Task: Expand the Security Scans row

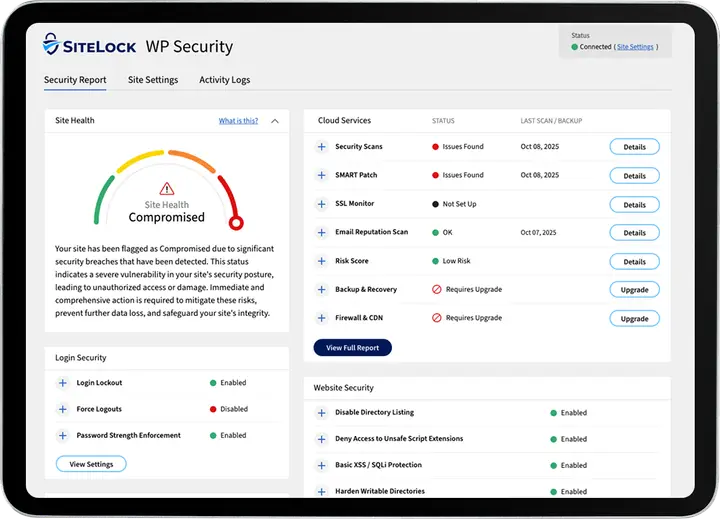Action: (x=322, y=147)
